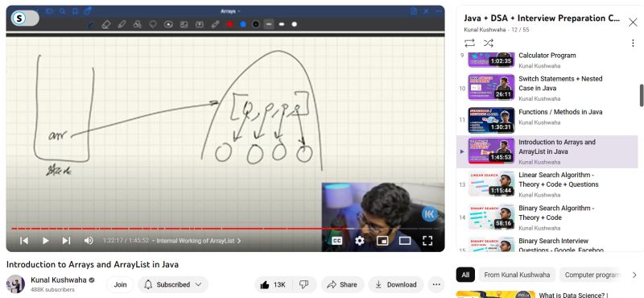The width and height of the screenshot is (644, 298).
Task: Toggle closed captions
Action: 336,241
